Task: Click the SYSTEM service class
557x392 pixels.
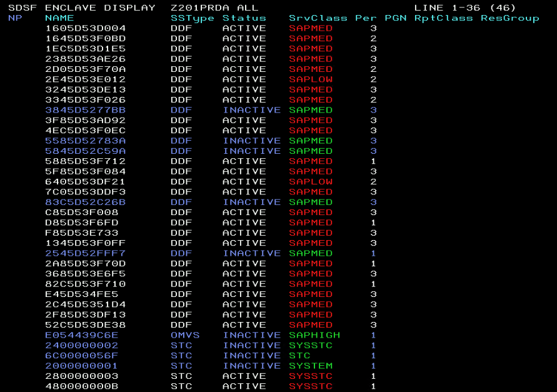Action: coord(311,366)
